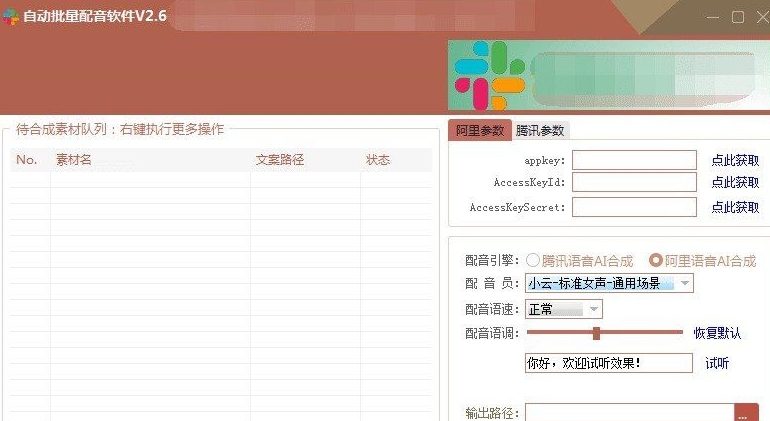The width and height of the screenshot is (770, 421).
Task: Click 试听 to preview voice
Action: [x=717, y=363]
